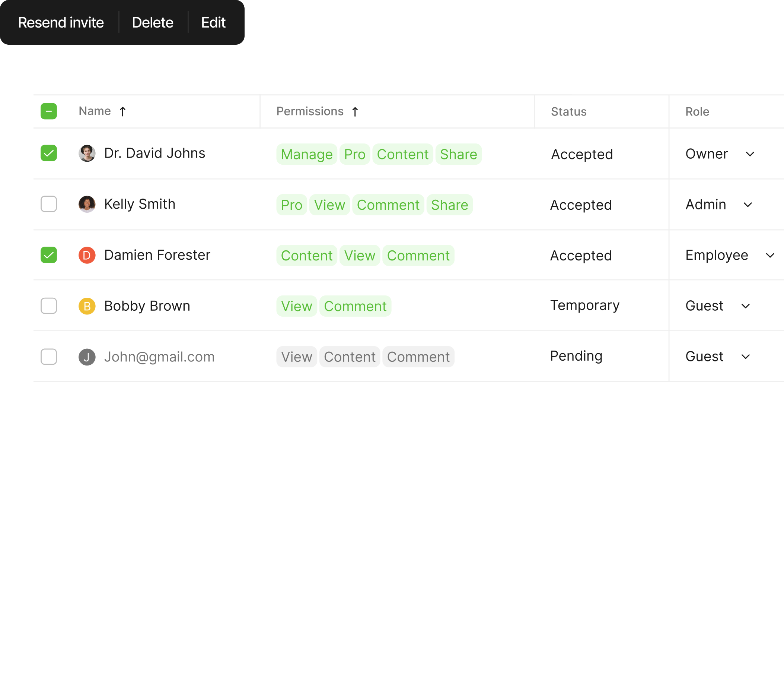Click the gray J avatar for John@gmail.com
The image size is (784, 674).
tap(87, 357)
